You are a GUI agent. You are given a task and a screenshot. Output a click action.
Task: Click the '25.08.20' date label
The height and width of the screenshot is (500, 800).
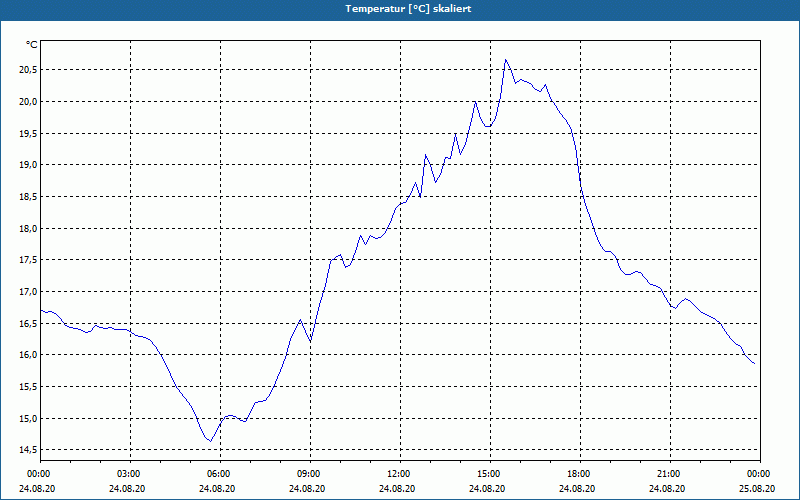pyautogui.click(x=757, y=489)
